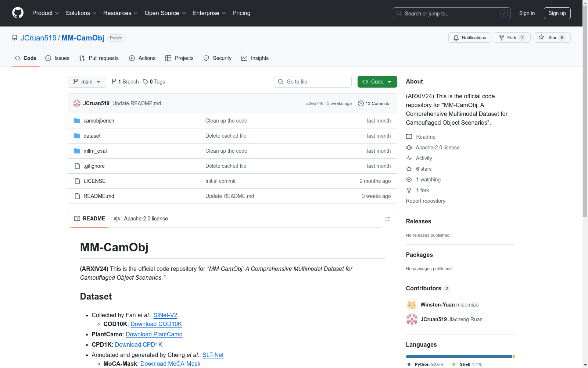Click the page vertical scrollbar

585,110
